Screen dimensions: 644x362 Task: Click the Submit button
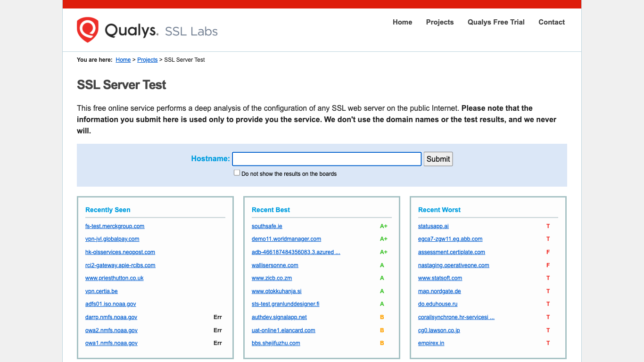click(x=438, y=159)
